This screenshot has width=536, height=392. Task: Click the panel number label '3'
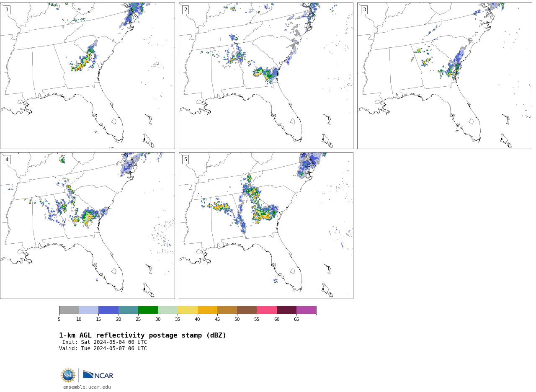pyautogui.click(x=364, y=10)
